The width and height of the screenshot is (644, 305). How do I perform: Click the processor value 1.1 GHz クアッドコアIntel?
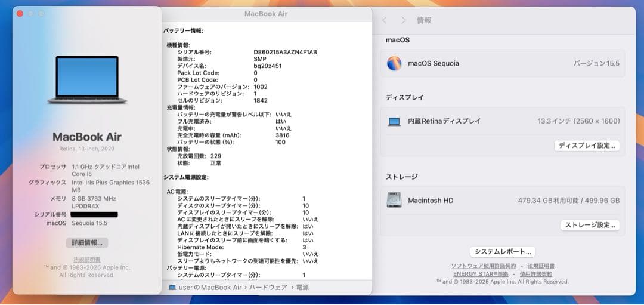tap(106, 167)
